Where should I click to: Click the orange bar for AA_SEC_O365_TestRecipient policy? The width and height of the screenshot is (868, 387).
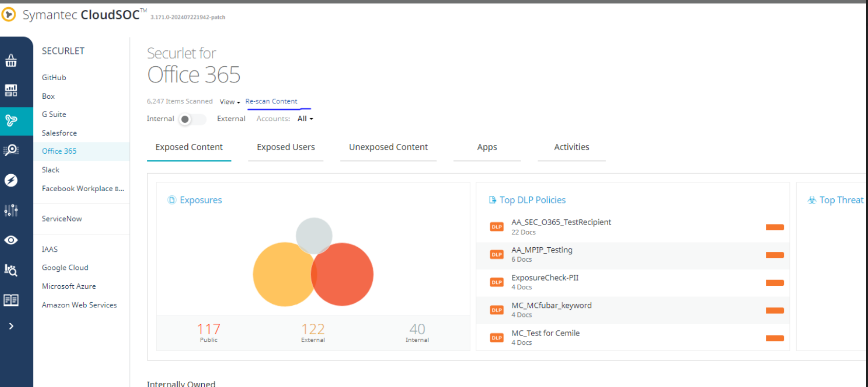coord(774,227)
